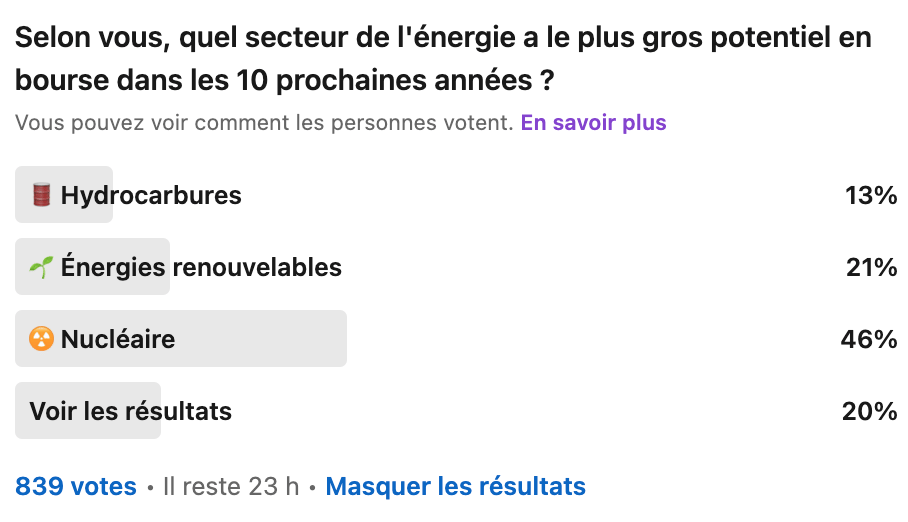Click the grey Nucléaire bar past its label
Screen dimensions: 908x522
point(261,339)
